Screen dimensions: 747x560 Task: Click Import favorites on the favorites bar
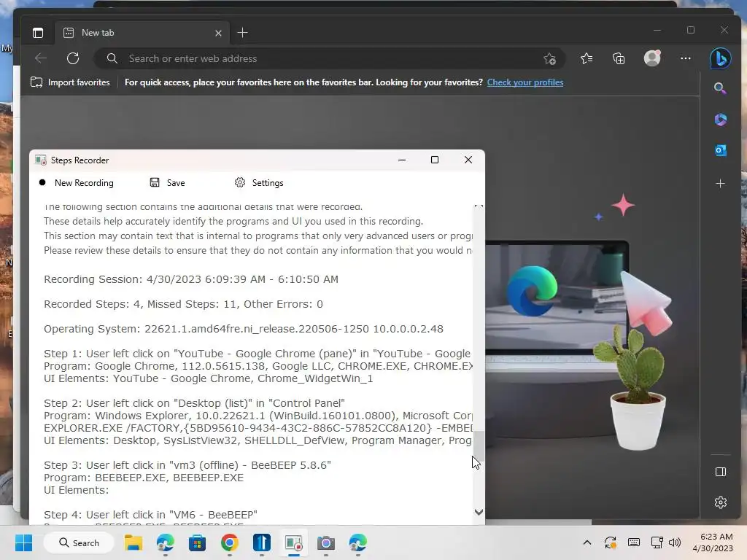pos(70,82)
